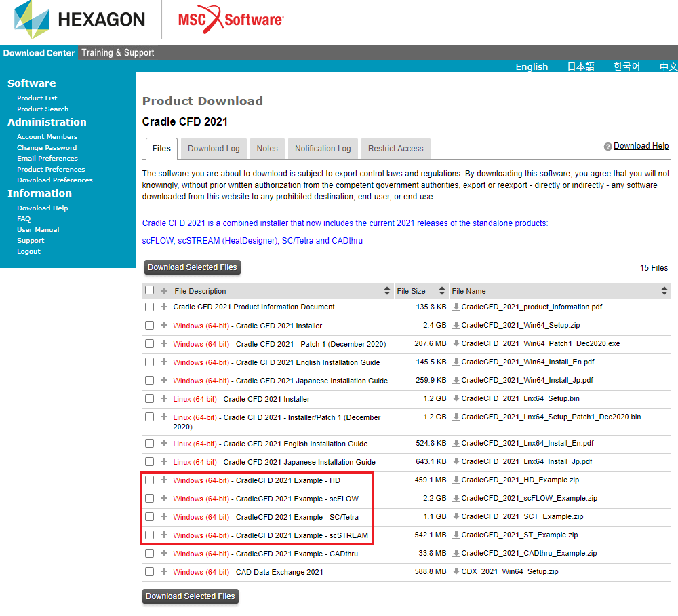
Task: Expand the plus icon for Product Information Document row
Action: pyautogui.click(x=164, y=307)
